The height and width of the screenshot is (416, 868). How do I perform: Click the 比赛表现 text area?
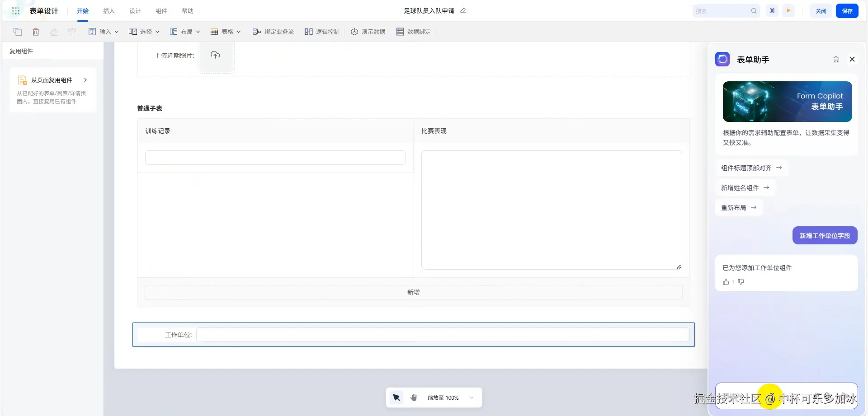point(552,210)
